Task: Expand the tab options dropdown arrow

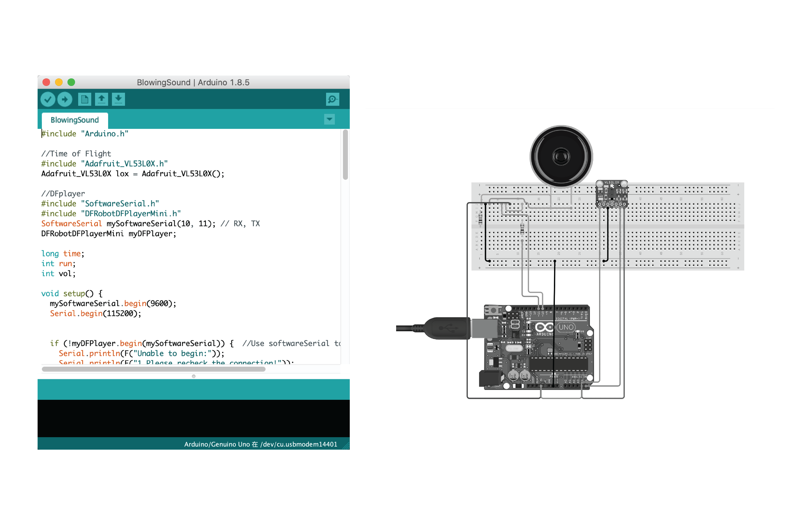Action: pos(329,119)
